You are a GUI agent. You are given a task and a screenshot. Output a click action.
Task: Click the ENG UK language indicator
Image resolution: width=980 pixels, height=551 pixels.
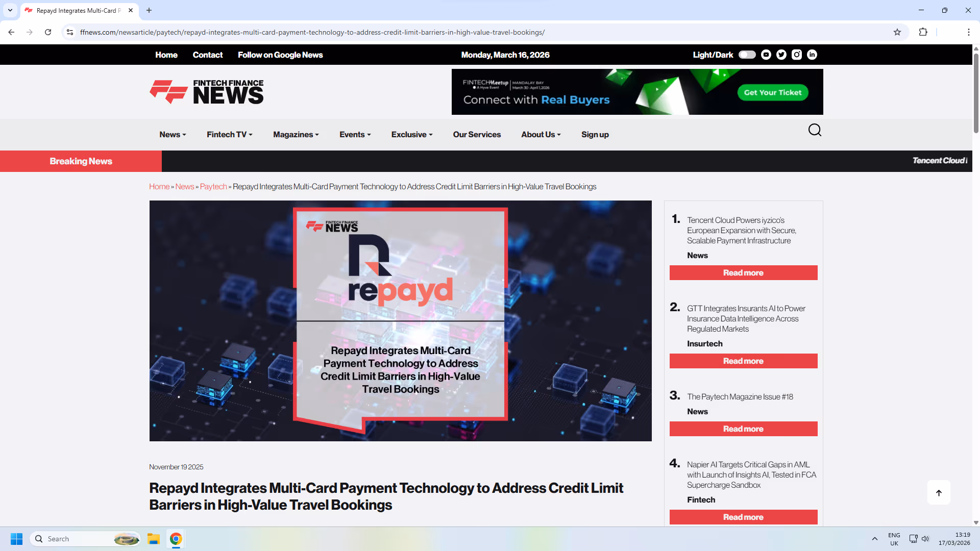coord(894,539)
